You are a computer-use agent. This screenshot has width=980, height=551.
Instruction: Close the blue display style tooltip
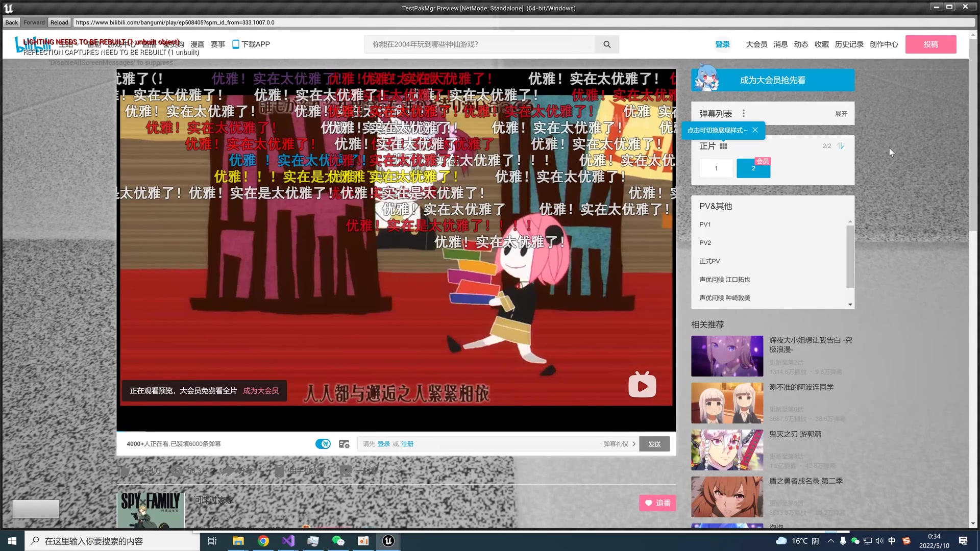(x=755, y=130)
